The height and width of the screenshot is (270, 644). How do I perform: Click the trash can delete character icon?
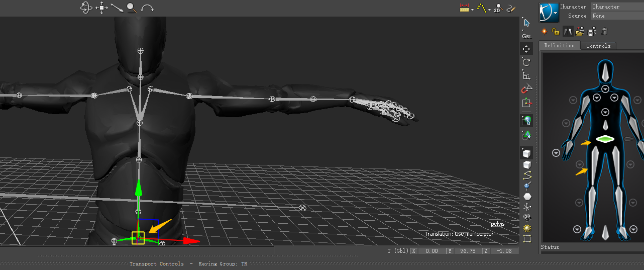point(604,32)
